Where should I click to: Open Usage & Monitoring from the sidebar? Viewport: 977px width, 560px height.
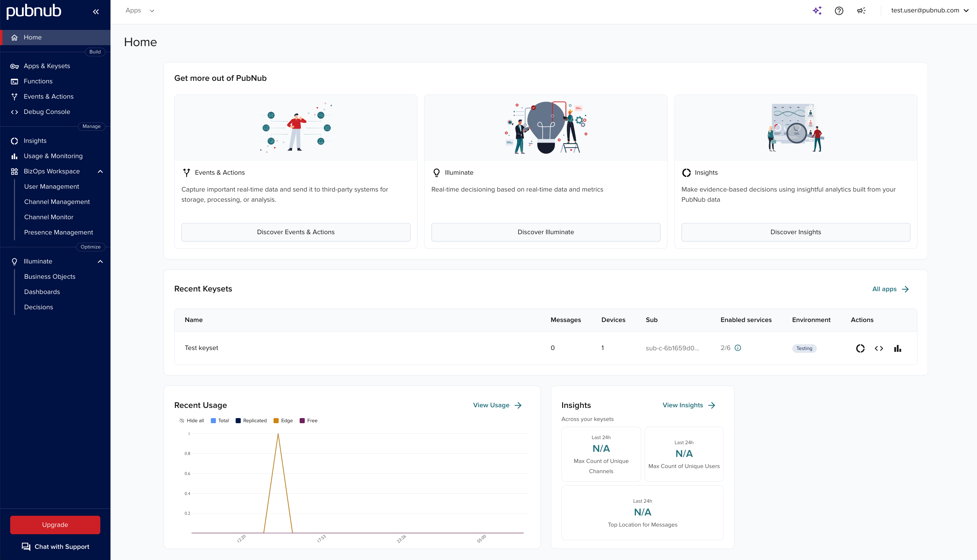(x=53, y=156)
